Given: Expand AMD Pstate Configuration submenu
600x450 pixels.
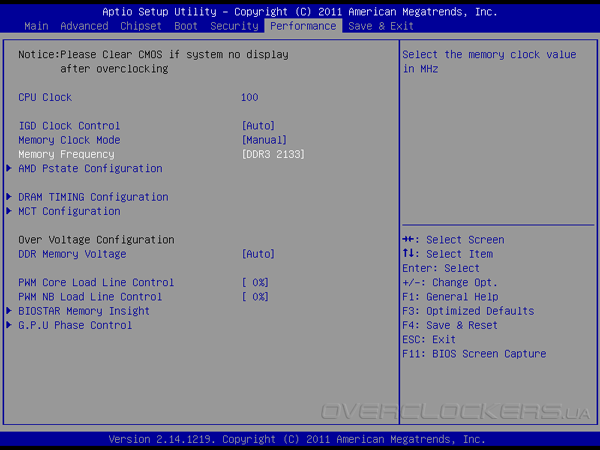Looking at the screenshot, I should click(90, 168).
